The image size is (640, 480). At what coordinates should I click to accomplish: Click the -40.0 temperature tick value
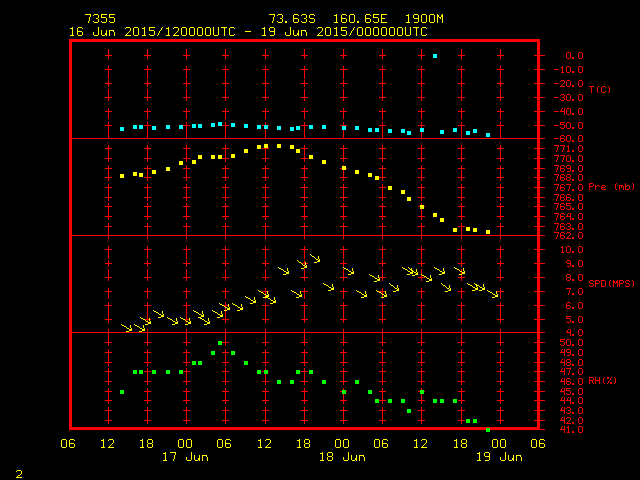tap(569, 111)
